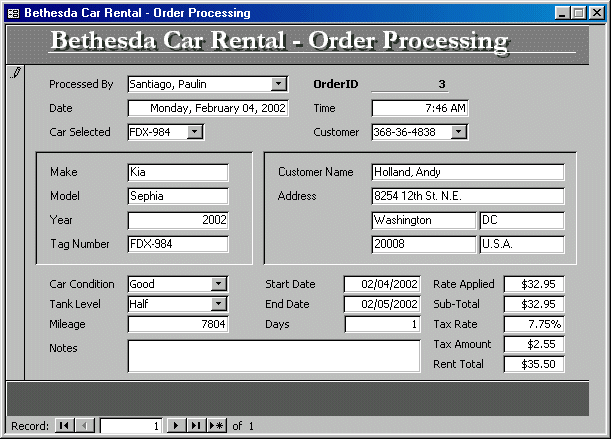Click the Model field containing Sephia
The height and width of the screenshot is (439, 611).
178,196
